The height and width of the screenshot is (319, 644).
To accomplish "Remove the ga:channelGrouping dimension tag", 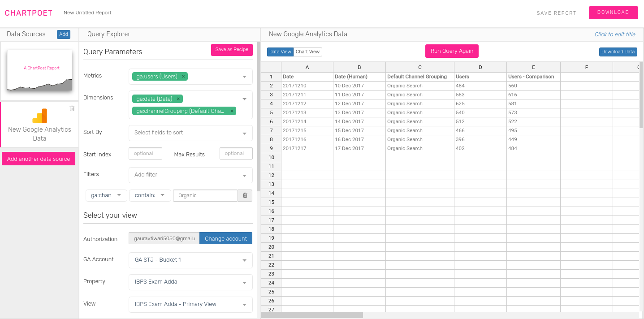I will [232, 111].
